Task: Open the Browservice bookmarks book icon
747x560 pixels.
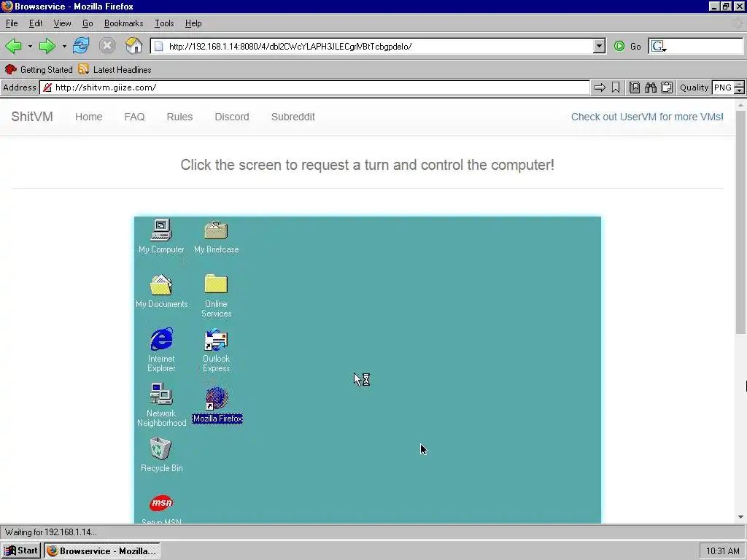Action: (x=635, y=87)
